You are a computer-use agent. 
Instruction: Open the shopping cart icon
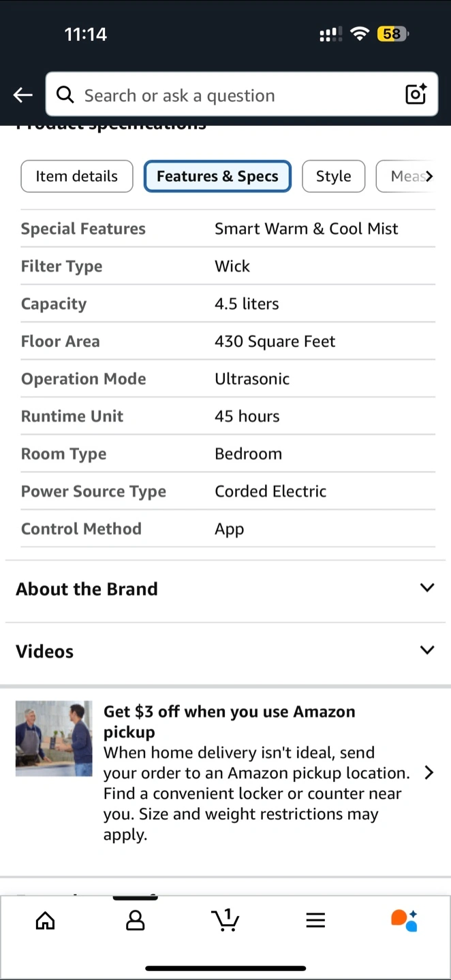click(226, 919)
